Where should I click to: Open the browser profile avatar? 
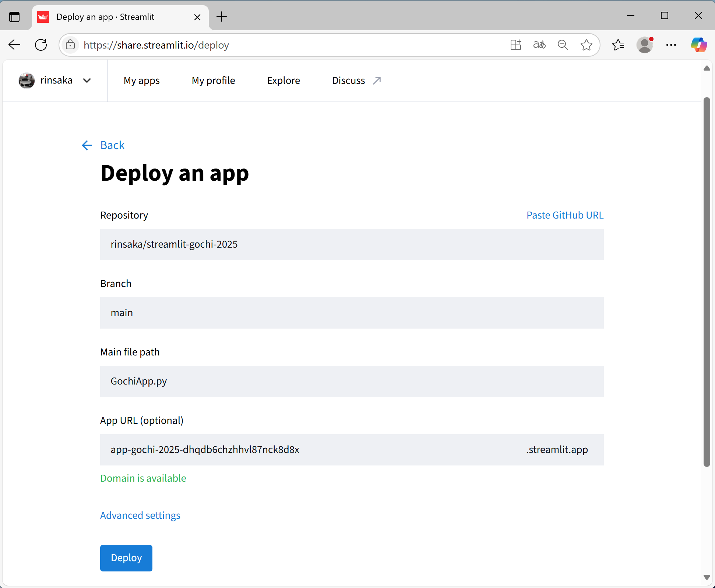tap(645, 45)
